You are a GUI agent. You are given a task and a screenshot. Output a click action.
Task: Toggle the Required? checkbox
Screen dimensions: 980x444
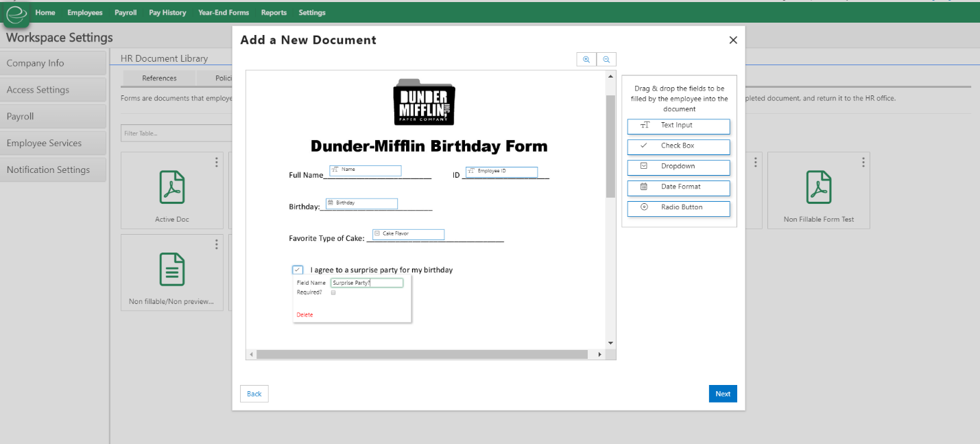(333, 292)
